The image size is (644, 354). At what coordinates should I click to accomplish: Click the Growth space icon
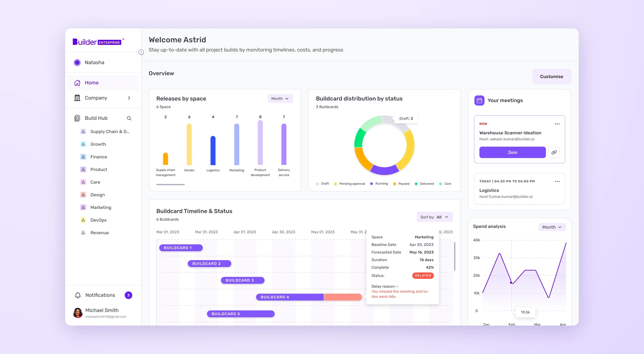tap(83, 144)
